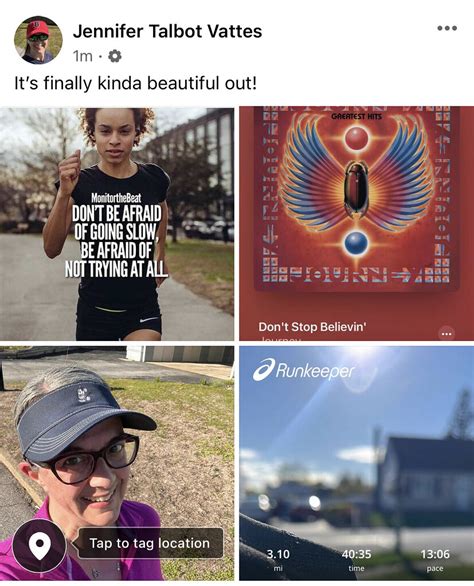Tap the blue orb on album cover
Screen dimensions: 474x586
[x=356, y=243]
